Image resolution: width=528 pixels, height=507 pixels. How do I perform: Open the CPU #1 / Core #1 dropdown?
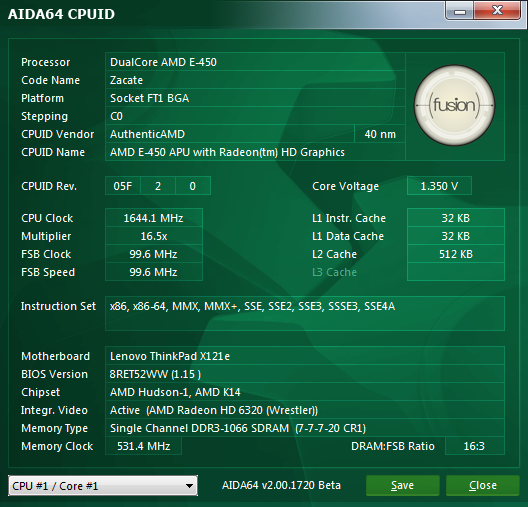[103, 485]
